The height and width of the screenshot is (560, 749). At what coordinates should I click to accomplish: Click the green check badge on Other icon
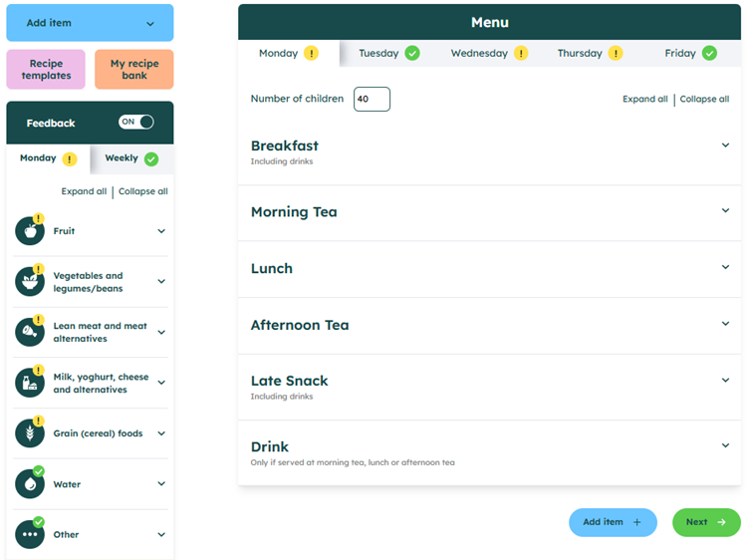tap(38, 522)
